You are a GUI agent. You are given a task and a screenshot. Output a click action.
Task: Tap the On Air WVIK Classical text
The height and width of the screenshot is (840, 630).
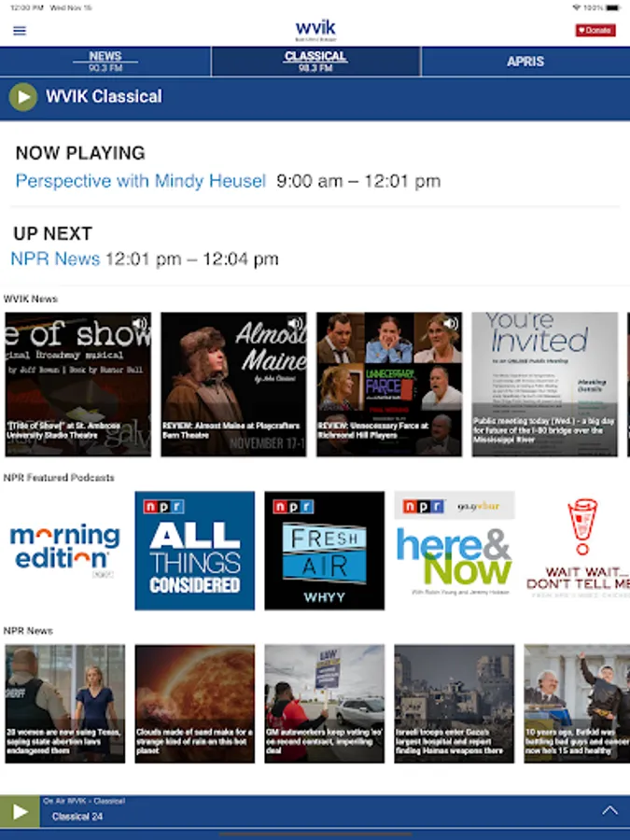tap(84, 801)
